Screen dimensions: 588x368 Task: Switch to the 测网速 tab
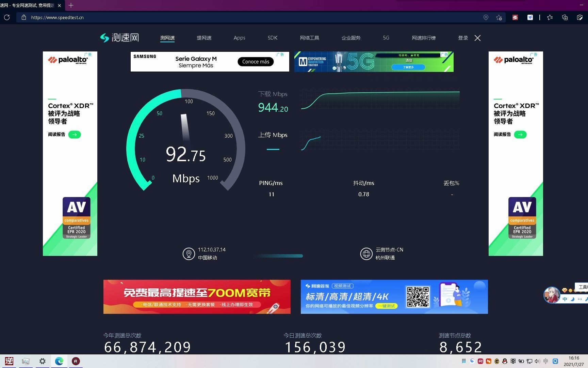pyautogui.click(x=167, y=38)
